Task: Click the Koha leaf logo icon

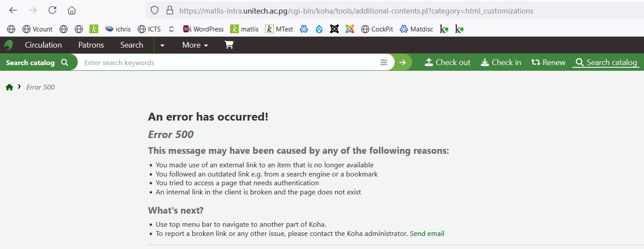Action: click(8, 45)
